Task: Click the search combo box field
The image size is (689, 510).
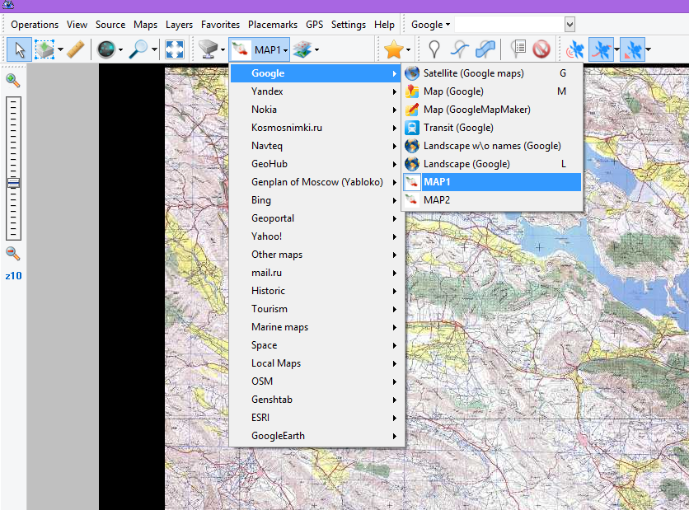Action: 510,24
